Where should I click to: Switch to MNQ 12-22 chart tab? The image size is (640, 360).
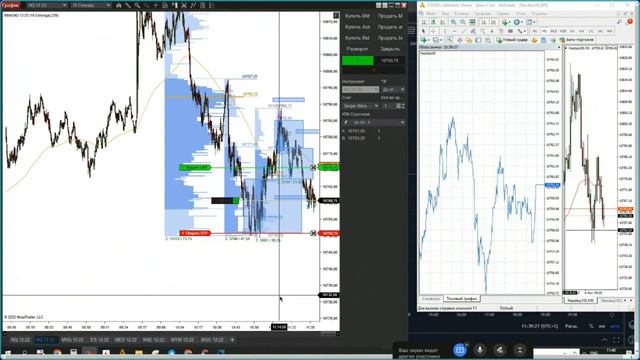pyautogui.click(x=72, y=340)
